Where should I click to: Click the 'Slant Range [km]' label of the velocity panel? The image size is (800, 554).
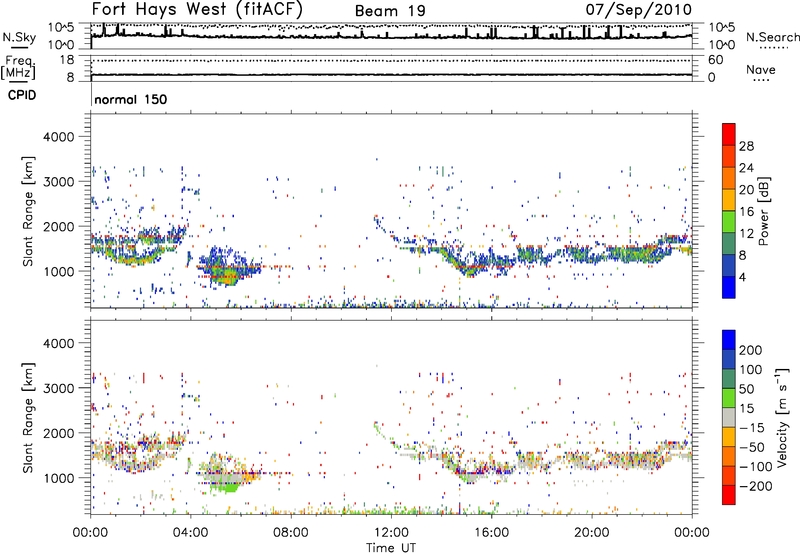point(28,417)
